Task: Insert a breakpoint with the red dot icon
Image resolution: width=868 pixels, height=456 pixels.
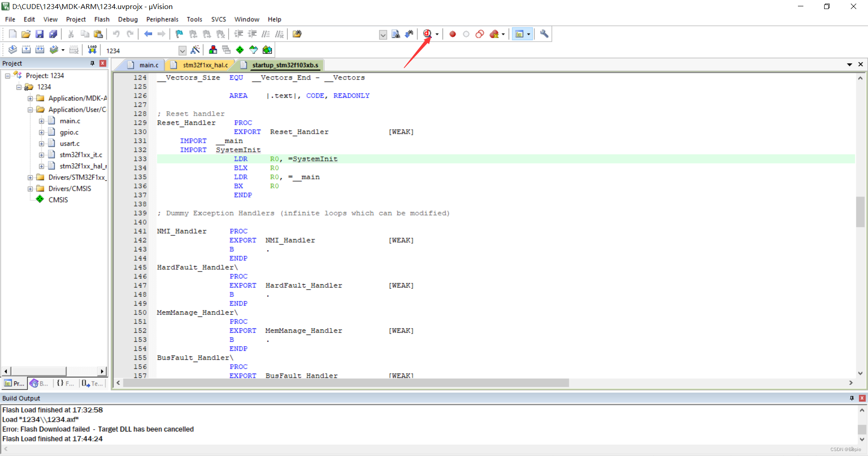Action: click(453, 34)
